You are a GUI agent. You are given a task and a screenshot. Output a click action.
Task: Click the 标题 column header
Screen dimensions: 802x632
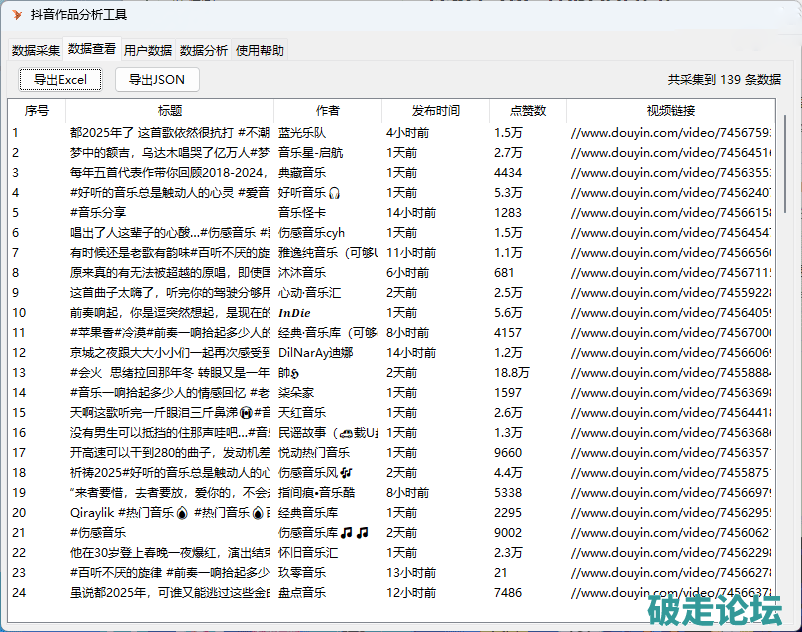pyautogui.click(x=170, y=111)
